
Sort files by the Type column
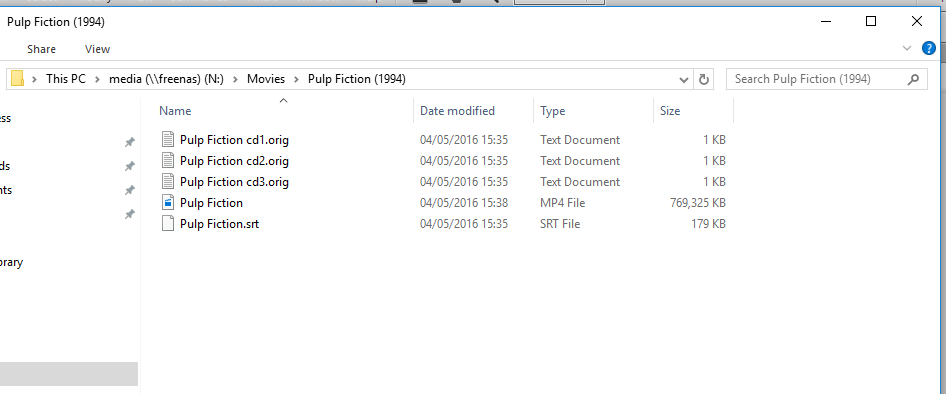point(553,111)
